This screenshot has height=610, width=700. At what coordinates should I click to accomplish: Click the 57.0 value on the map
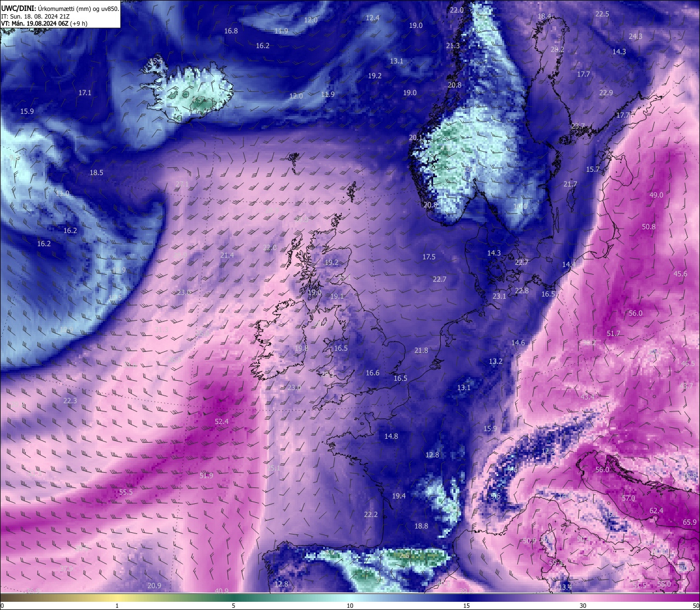(629, 498)
